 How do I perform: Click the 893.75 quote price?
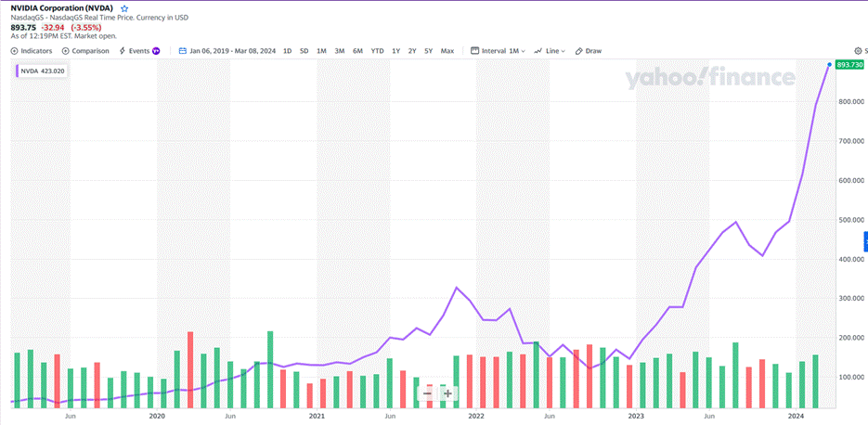[x=22, y=27]
